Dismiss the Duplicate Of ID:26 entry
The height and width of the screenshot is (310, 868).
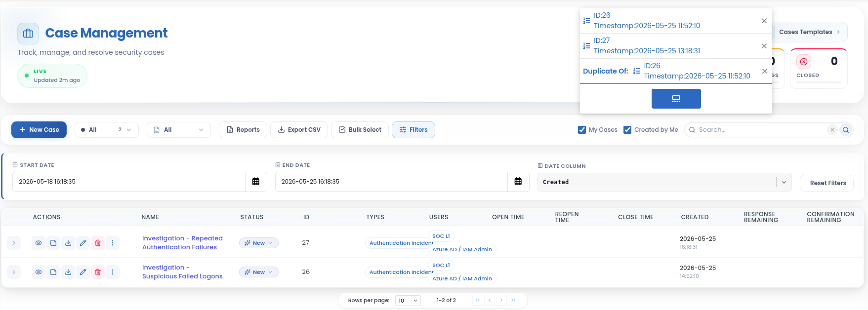point(764,71)
